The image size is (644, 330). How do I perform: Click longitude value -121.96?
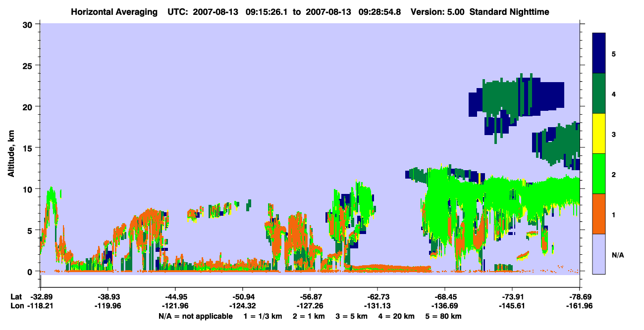(x=175, y=305)
